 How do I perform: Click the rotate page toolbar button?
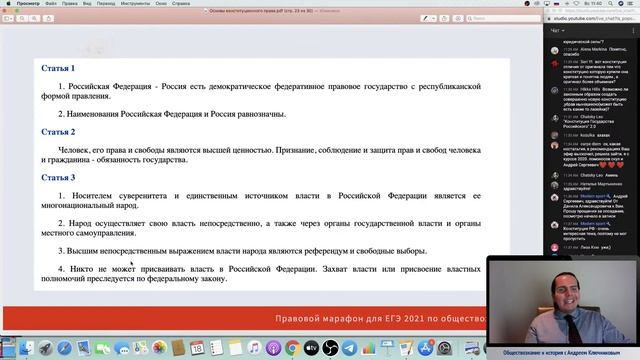point(444,18)
